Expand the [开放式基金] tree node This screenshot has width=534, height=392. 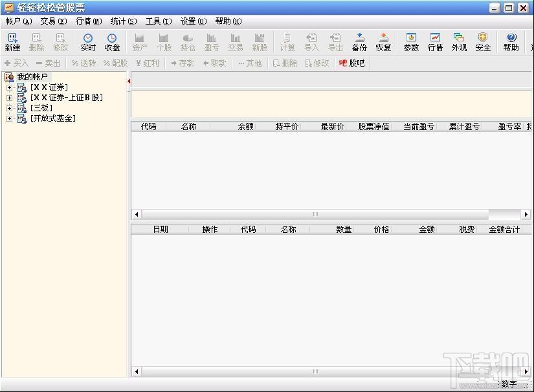10,118
